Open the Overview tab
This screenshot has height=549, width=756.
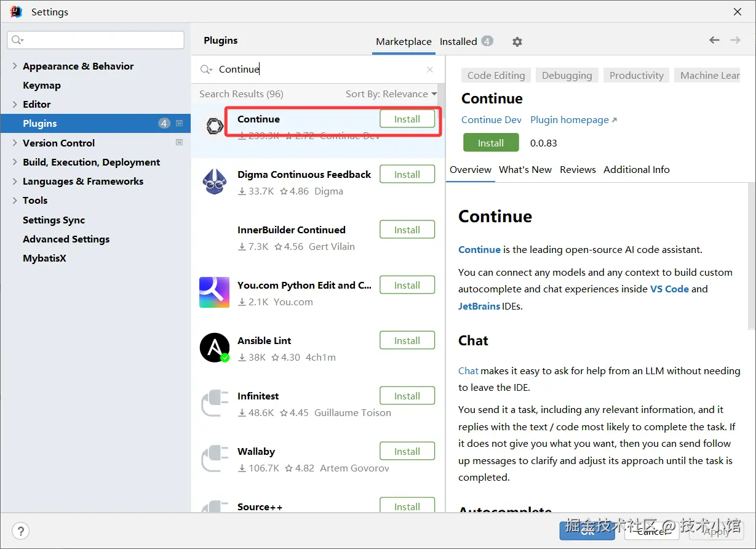(471, 169)
